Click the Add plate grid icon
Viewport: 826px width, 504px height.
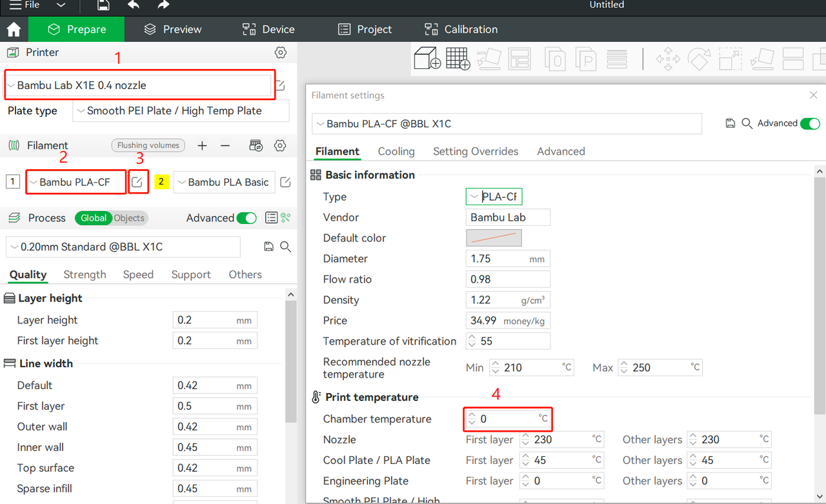pos(458,59)
